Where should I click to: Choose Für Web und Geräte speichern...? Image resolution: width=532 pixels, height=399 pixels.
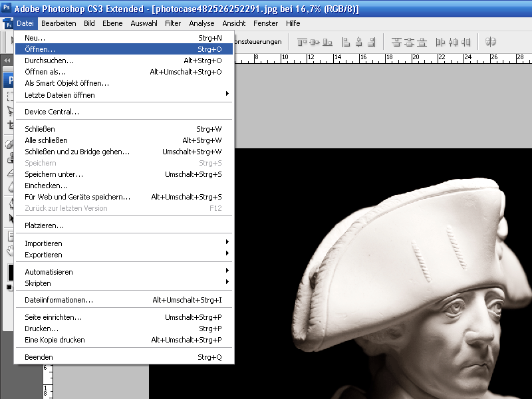coord(124,197)
